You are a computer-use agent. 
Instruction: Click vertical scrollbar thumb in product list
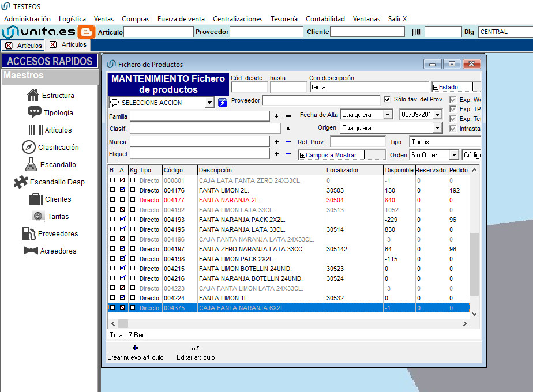474,264
